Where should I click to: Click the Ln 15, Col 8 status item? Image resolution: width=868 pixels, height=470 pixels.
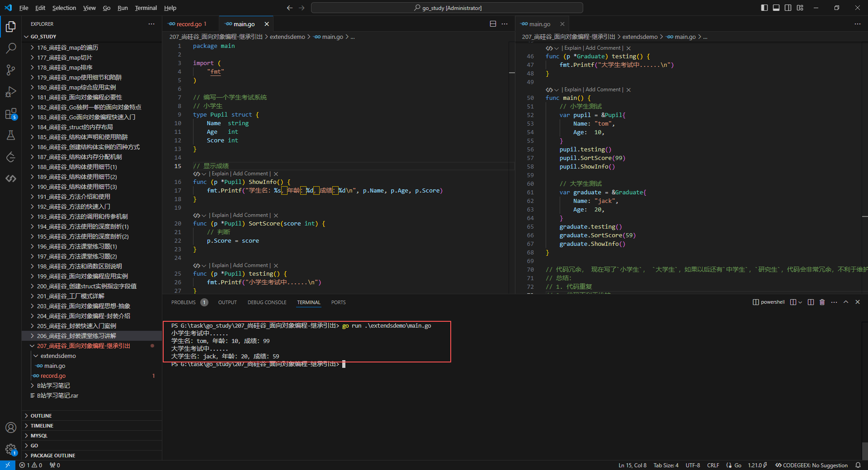632,465
